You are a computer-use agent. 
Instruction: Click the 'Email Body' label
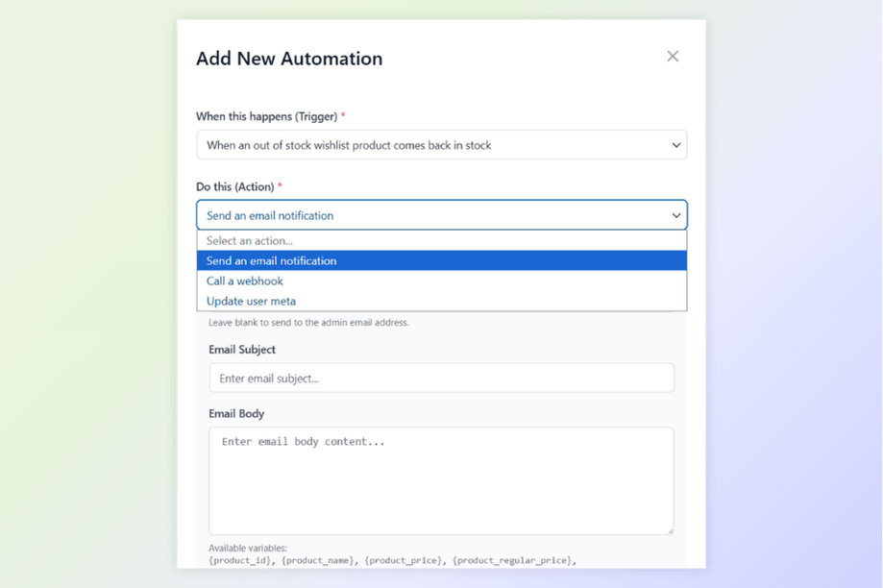[236, 413]
